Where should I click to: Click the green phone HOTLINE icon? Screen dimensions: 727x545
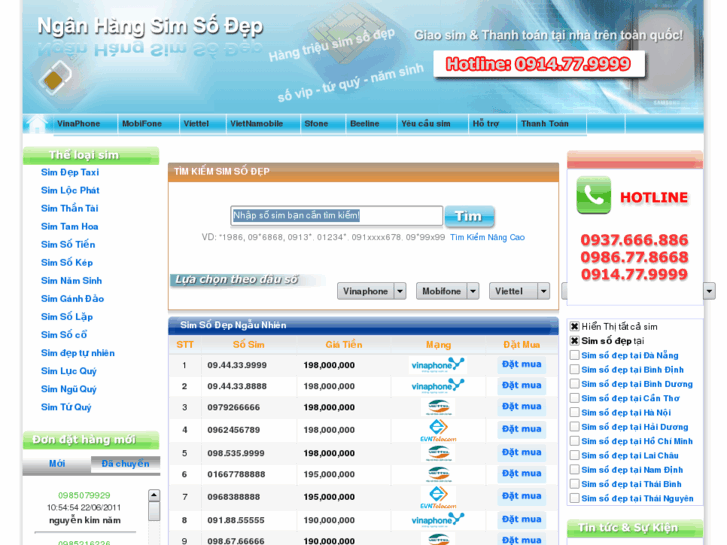point(593,195)
